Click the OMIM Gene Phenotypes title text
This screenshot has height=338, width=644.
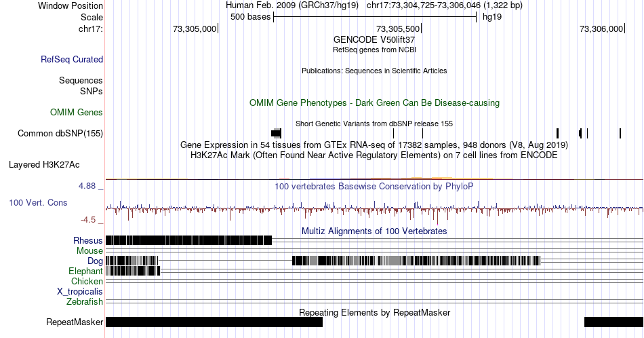coord(374,102)
